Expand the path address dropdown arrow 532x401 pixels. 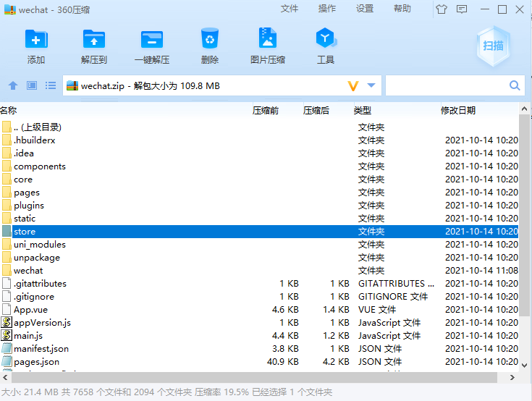tap(372, 85)
